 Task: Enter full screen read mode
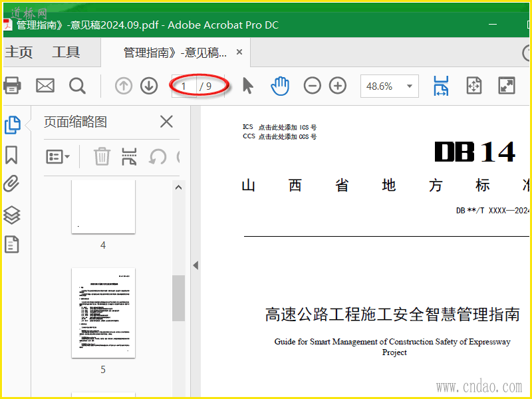tap(507, 86)
